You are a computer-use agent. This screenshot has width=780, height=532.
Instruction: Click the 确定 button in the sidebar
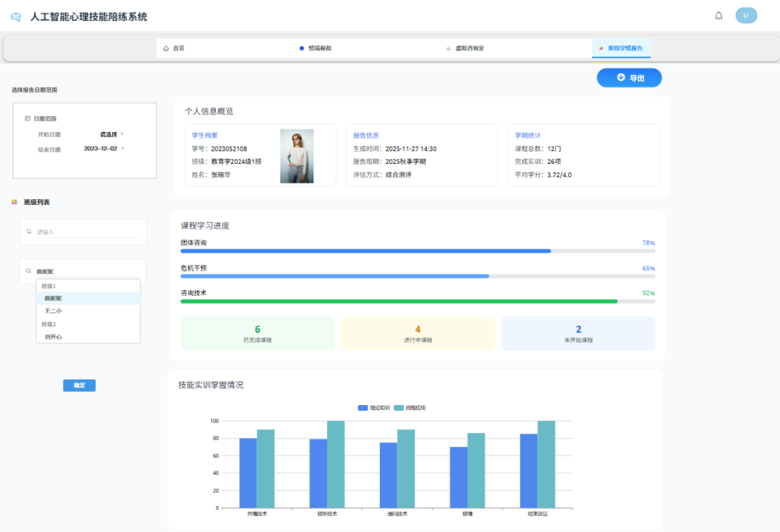coord(79,385)
